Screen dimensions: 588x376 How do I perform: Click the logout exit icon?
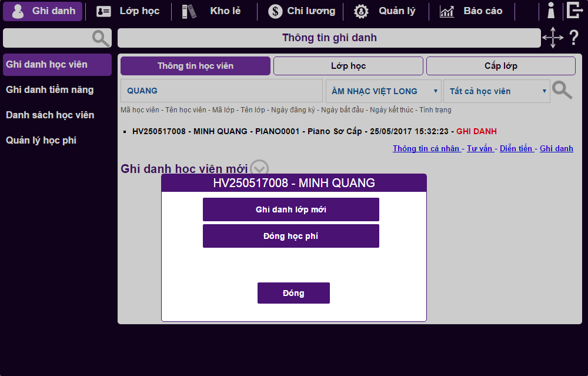coord(574,11)
